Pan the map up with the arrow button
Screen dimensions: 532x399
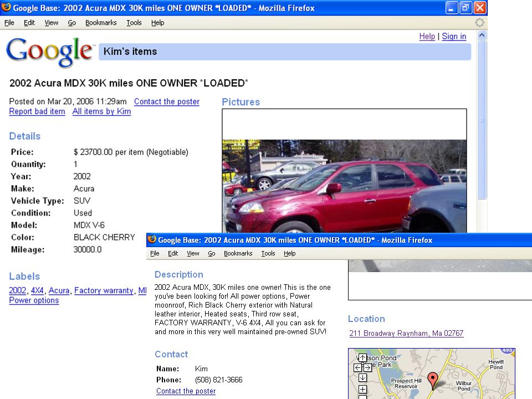(362, 357)
